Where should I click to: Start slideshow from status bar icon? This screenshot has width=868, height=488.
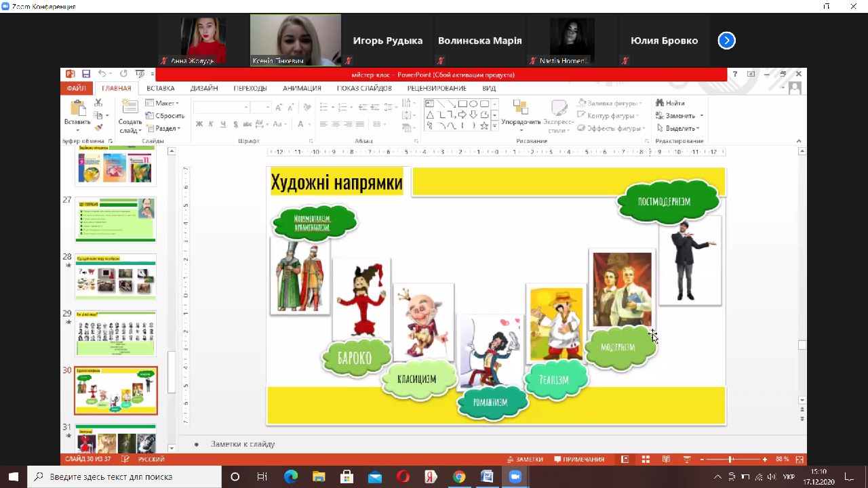[x=686, y=460]
